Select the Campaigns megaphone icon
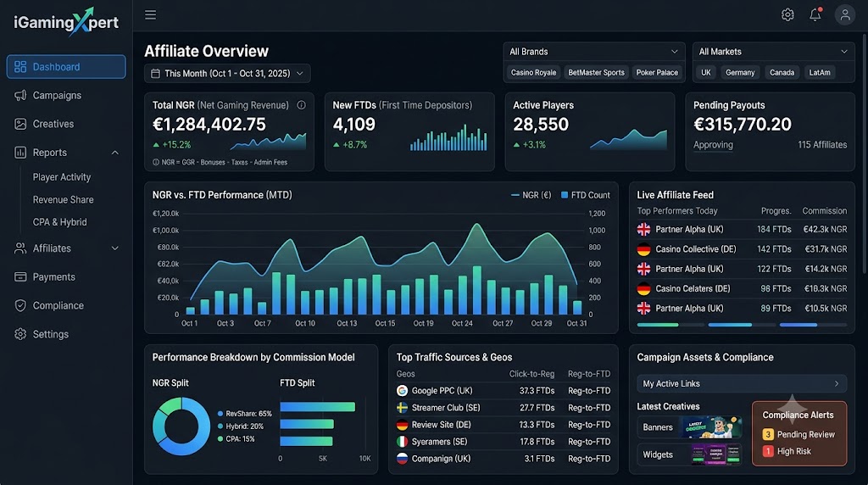868x485 pixels. click(x=20, y=95)
